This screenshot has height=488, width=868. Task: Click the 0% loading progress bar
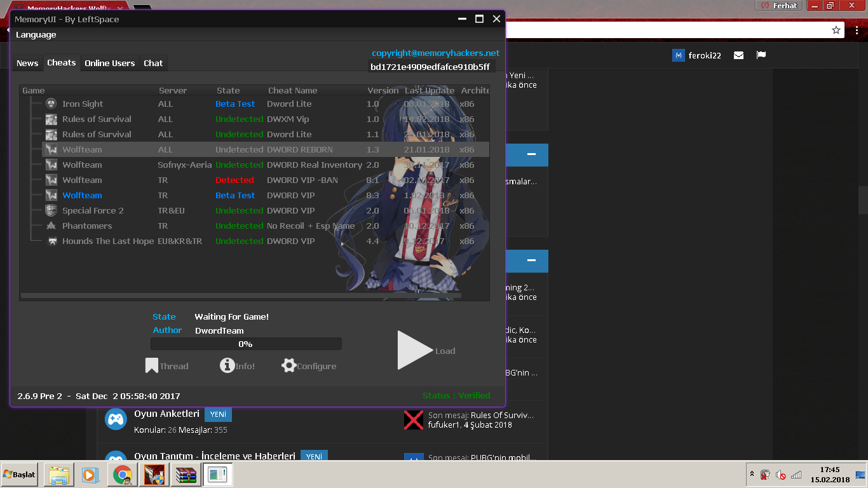(x=246, y=344)
